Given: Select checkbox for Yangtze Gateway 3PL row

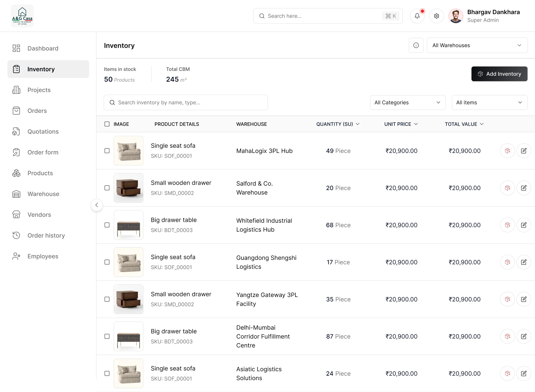Looking at the screenshot, I should click(107, 299).
